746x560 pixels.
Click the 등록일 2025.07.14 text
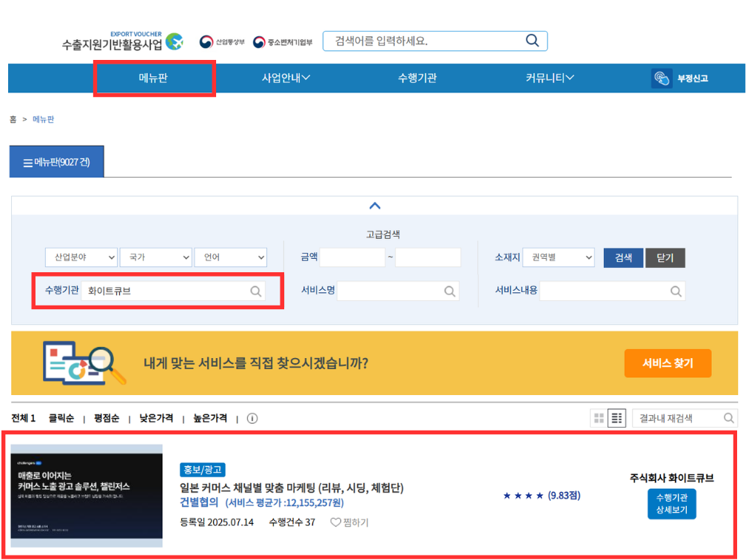point(216,522)
